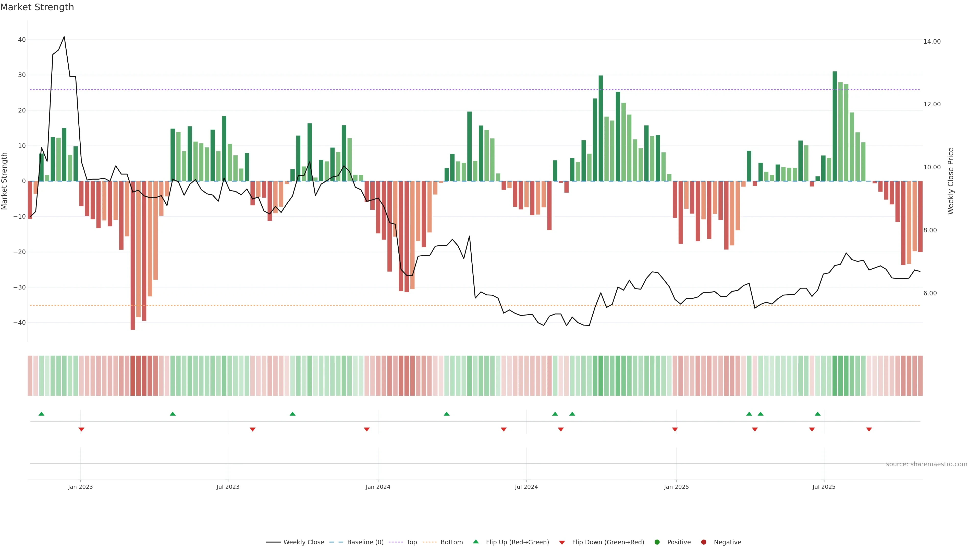980x551 pixels.
Task: Click the Weekly Close Price axis title
Action: [951, 181]
